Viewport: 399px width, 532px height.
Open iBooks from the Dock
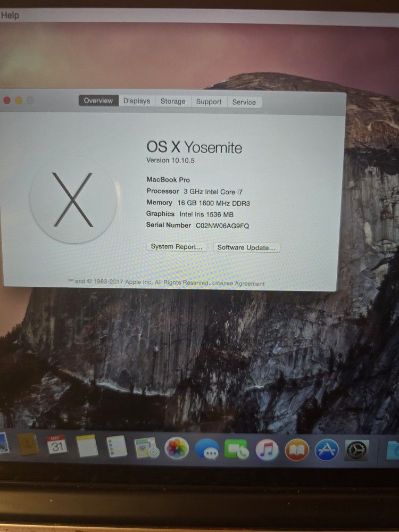click(296, 450)
